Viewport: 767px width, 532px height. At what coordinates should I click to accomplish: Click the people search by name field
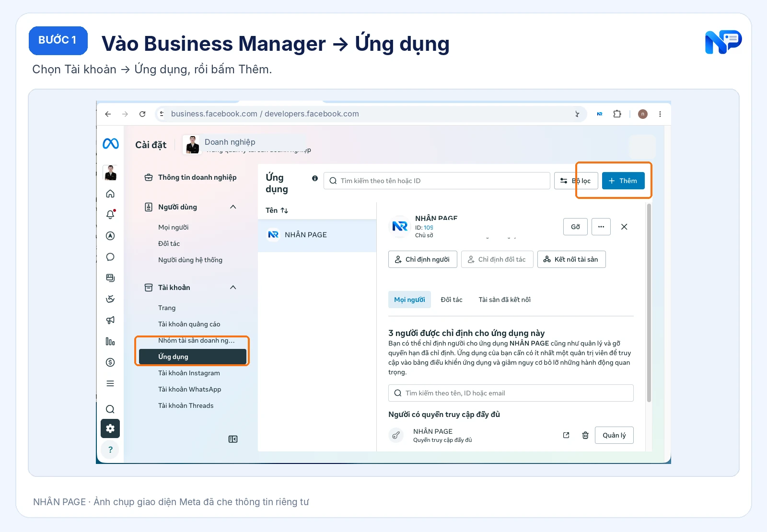click(511, 393)
